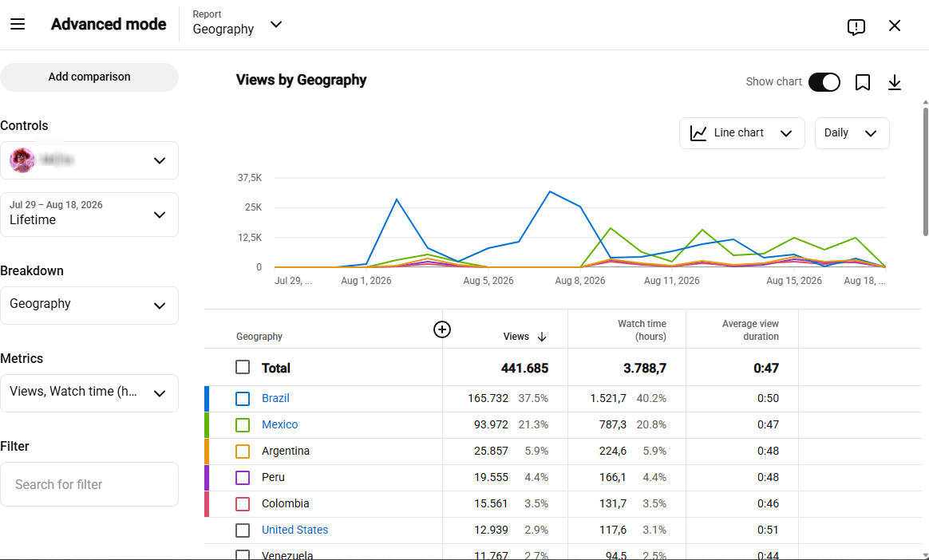Focus the Search for filter field
The height and width of the screenshot is (560, 929).
pyautogui.click(x=89, y=484)
